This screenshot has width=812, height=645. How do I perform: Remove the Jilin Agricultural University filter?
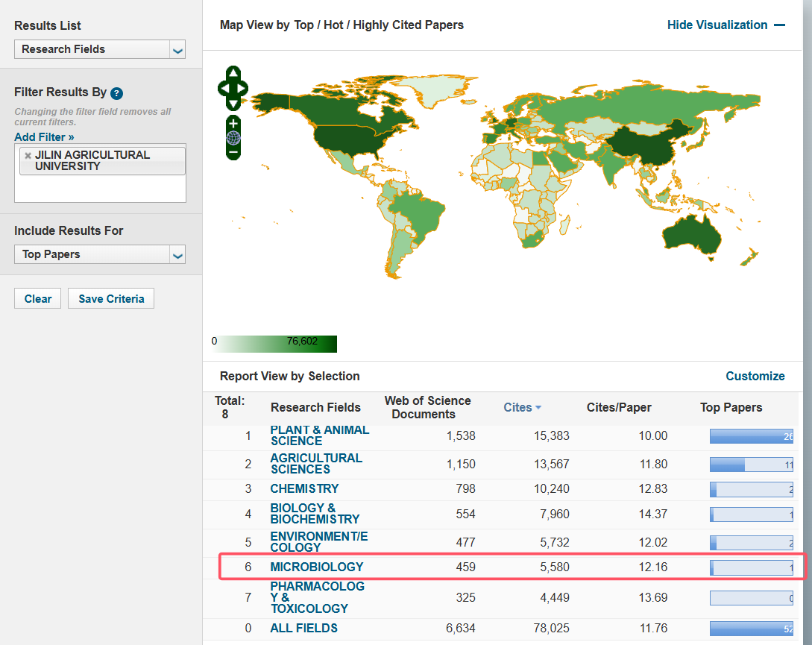click(28, 156)
